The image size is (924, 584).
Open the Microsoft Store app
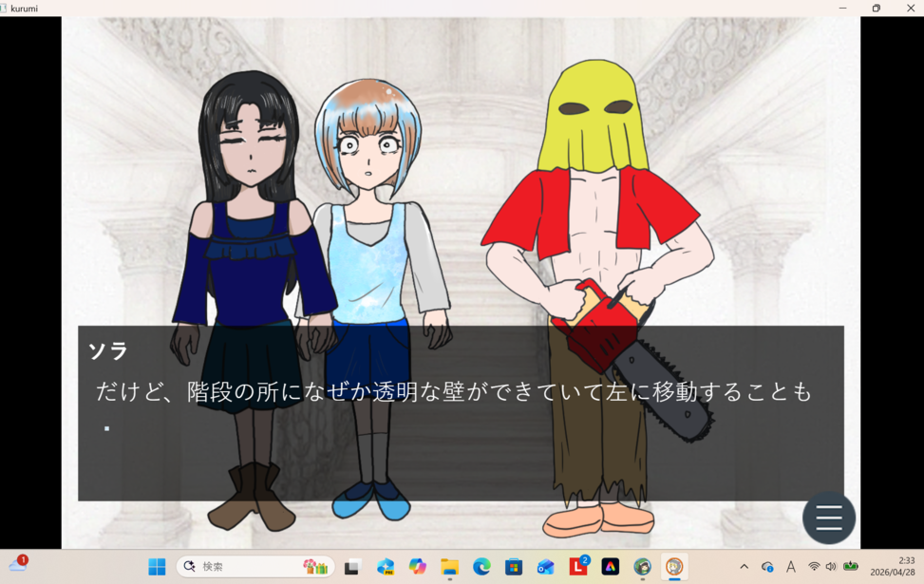(514, 567)
